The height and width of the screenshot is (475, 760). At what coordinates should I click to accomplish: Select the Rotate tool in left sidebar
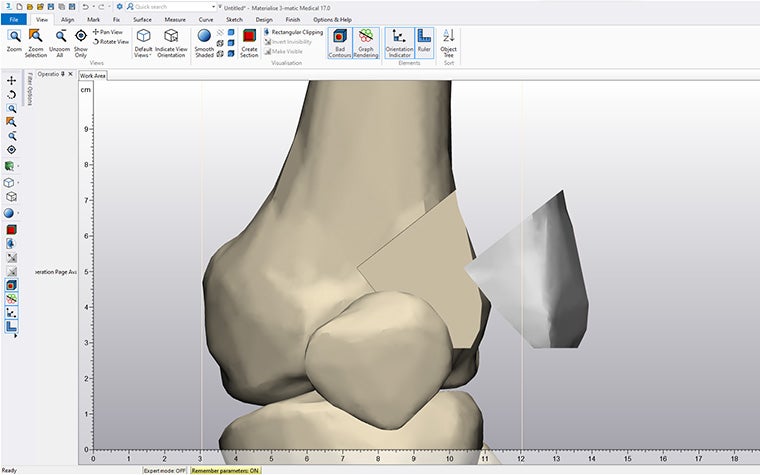point(12,95)
